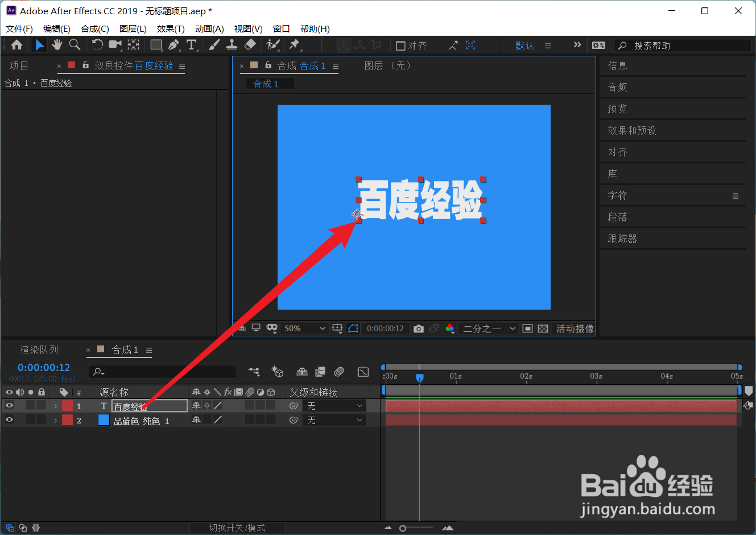Screen dimensions: 756x535
Task: Select the Selection arrow tool
Action: click(39, 45)
